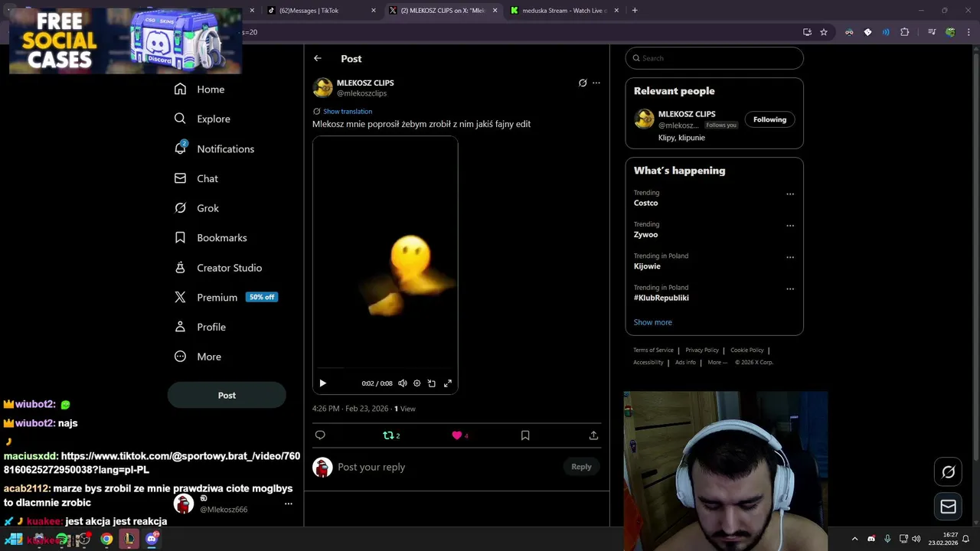Screen dimensions: 980x551
Task: Open the floating messages envelope button
Action: 948,507
